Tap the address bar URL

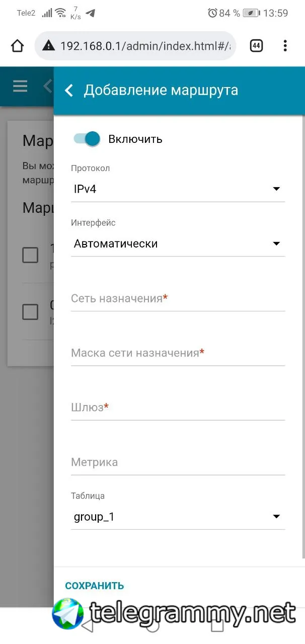coord(145,46)
